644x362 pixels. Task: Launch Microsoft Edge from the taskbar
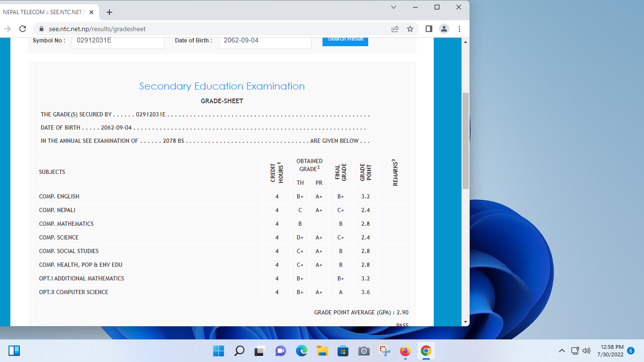coord(301,351)
